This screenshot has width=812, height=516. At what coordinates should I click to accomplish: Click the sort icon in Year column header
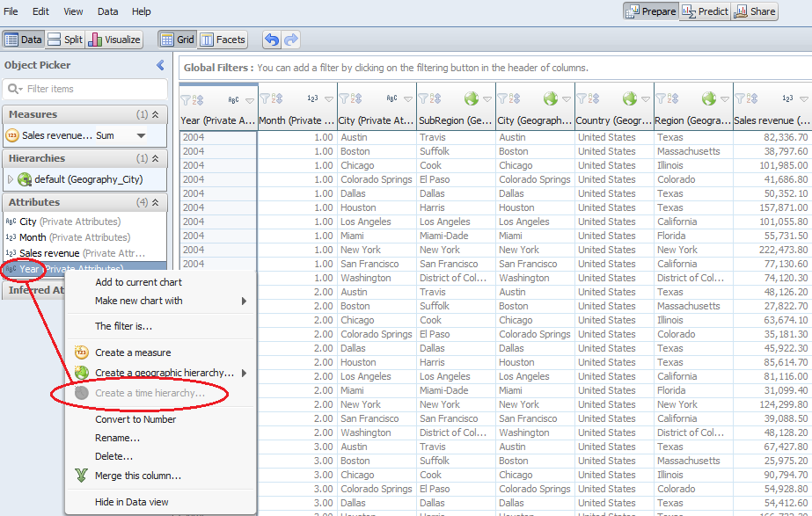click(198, 99)
